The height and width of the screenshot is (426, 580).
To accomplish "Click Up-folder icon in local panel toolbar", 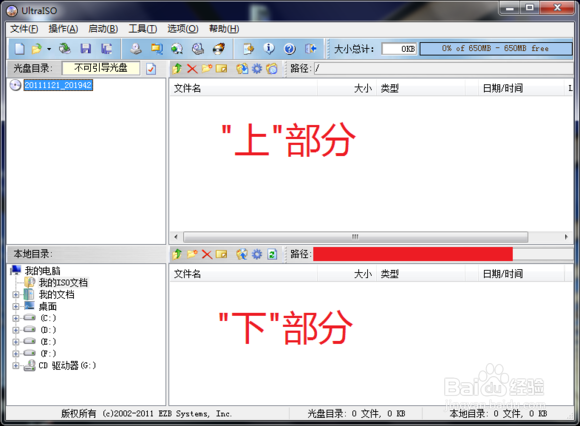I will (x=177, y=254).
